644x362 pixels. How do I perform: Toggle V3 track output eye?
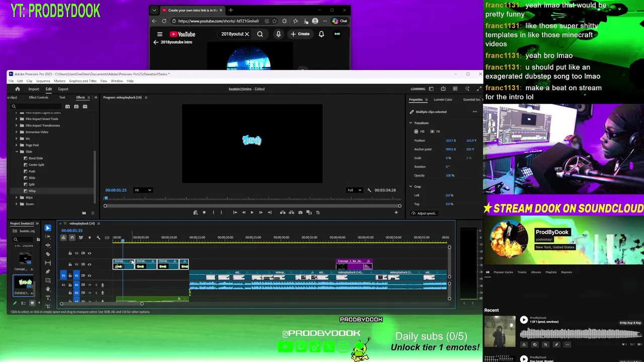coord(90,253)
